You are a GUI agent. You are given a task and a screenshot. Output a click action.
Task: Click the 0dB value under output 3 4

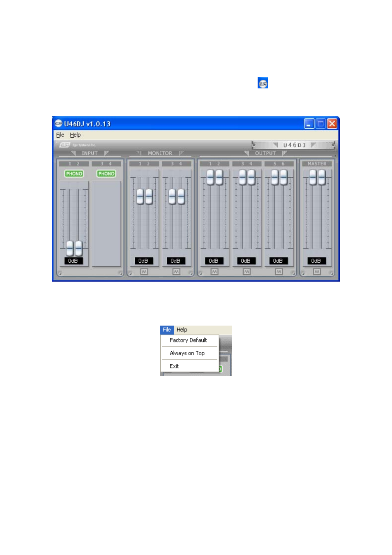tap(246, 261)
